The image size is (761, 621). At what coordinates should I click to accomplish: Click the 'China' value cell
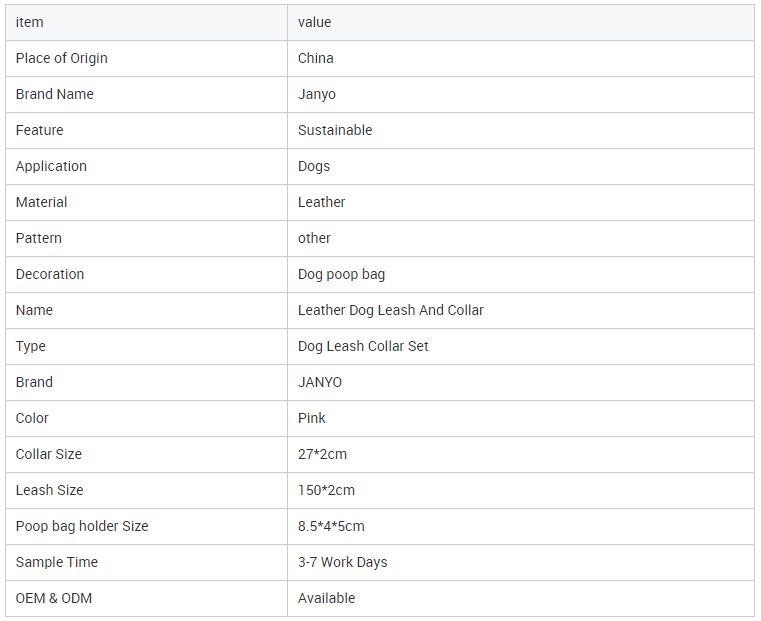coord(316,58)
